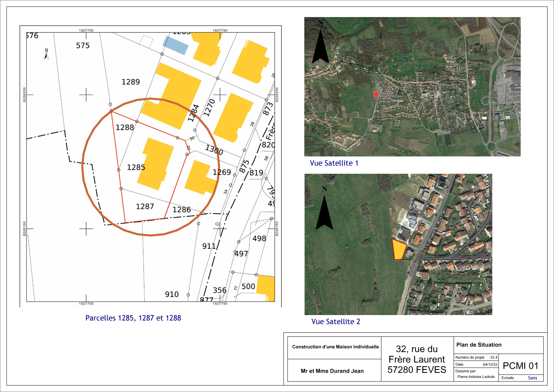The height and width of the screenshot is (392, 554).
Task: Click the date field 04/12/22
Action: 490,364
